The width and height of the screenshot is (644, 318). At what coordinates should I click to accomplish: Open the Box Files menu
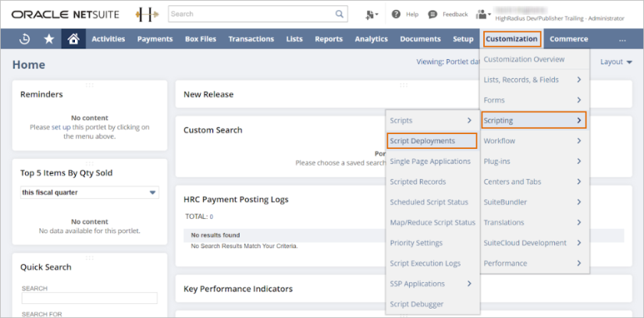tap(201, 39)
